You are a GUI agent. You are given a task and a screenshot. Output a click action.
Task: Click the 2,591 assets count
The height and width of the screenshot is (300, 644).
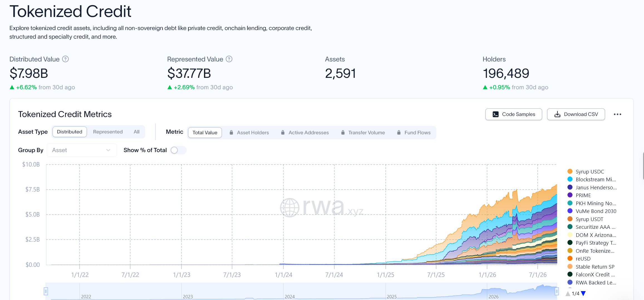[340, 73]
